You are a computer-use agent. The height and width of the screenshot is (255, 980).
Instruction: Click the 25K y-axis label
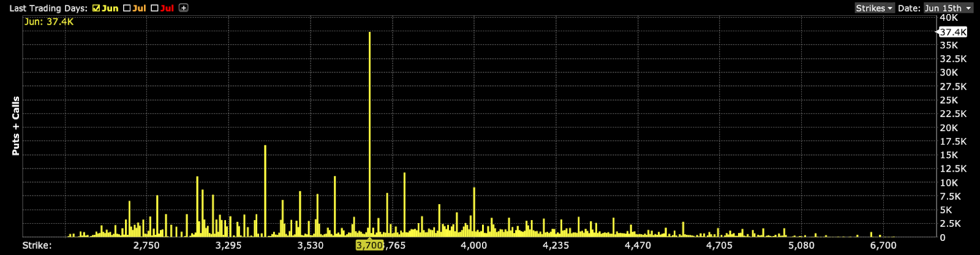tap(949, 100)
